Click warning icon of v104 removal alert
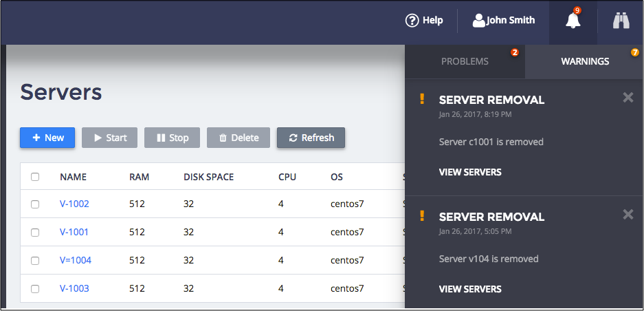The height and width of the screenshot is (311, 644). [422, 217]
